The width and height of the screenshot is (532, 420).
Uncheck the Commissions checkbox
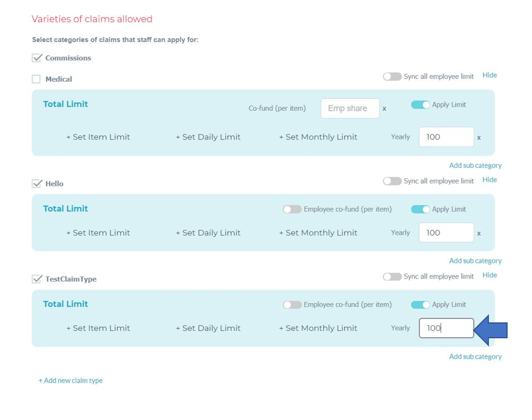(x=37, y=58)
